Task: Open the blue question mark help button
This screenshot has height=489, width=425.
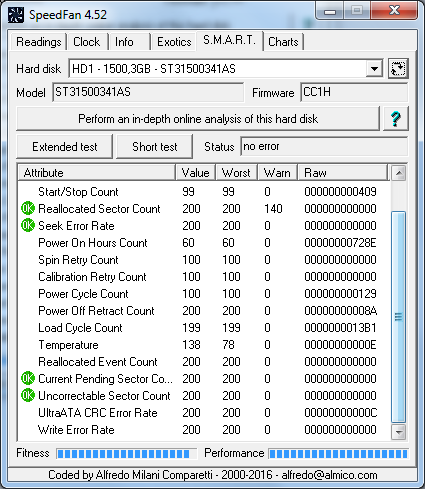Action: pyautogui.click(x=396, y=119)
